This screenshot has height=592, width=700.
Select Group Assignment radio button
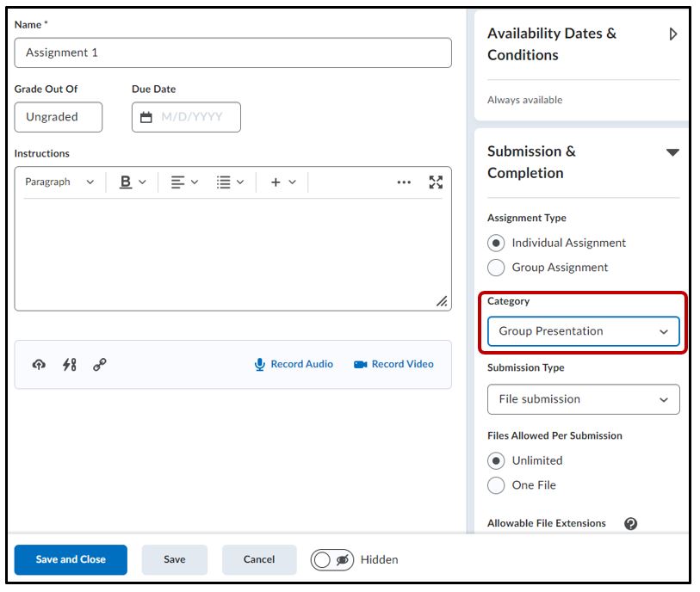pyautogui.click(x=496, y=268)
